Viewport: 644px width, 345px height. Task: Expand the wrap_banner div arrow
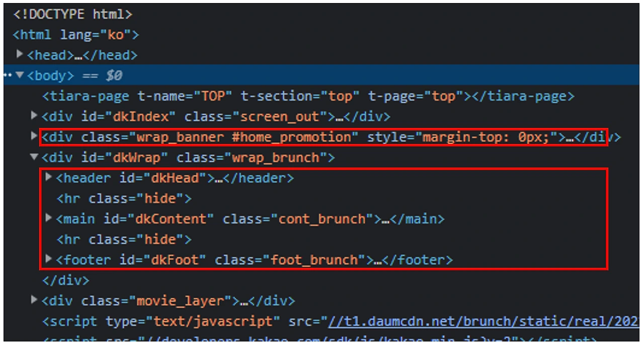pos(34,136)
